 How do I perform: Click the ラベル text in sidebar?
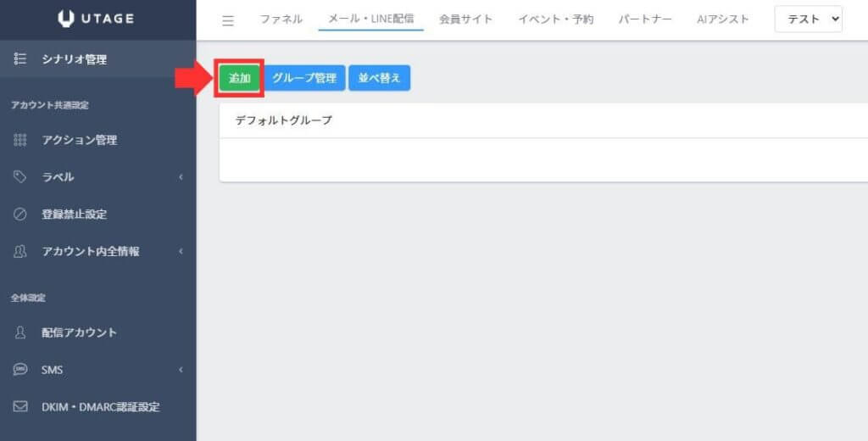pyautogui.click(x=58, y=177)
